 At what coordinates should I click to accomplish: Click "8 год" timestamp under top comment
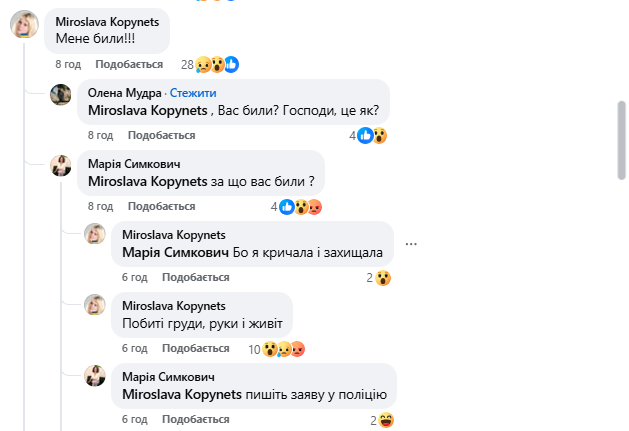68,64
